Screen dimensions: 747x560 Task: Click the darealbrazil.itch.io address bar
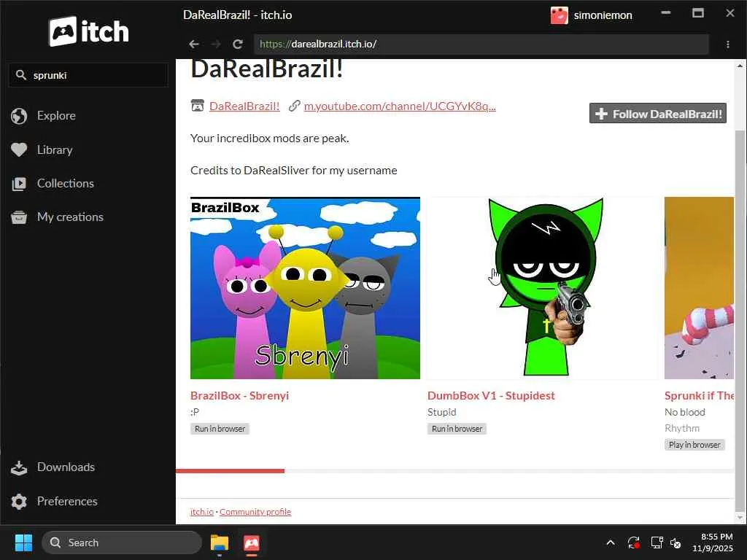pyautogui.click(x=481, y=44)
